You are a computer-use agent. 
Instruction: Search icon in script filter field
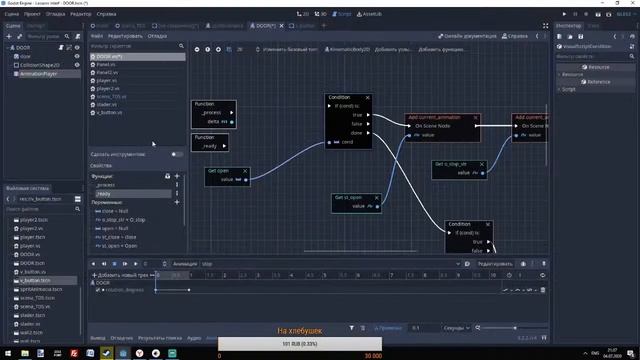point(181,46)
